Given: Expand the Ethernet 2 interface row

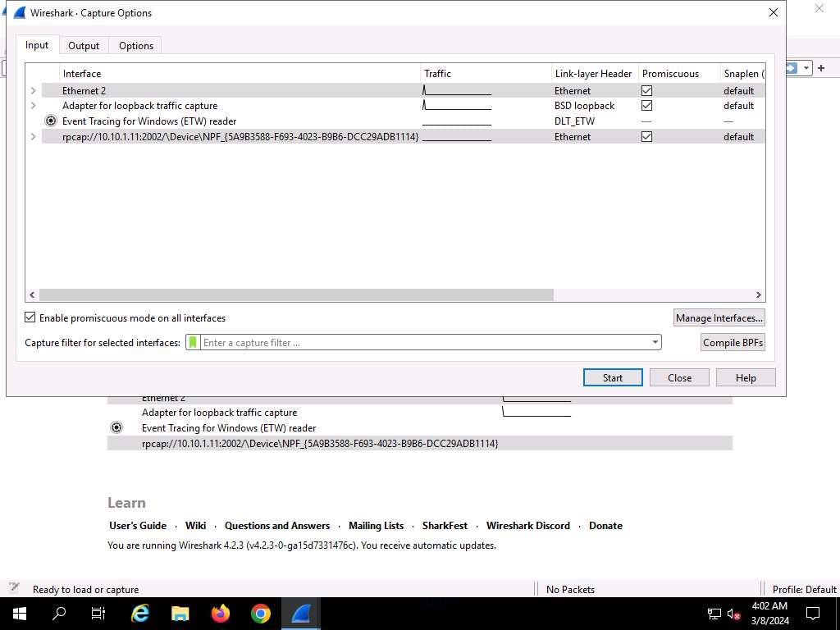Looking at the screenshot, I should 33,91.
